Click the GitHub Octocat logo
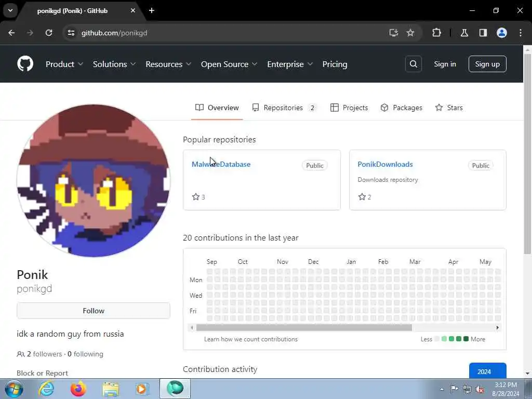The image size is (532, 399). (x=25, y=64)
